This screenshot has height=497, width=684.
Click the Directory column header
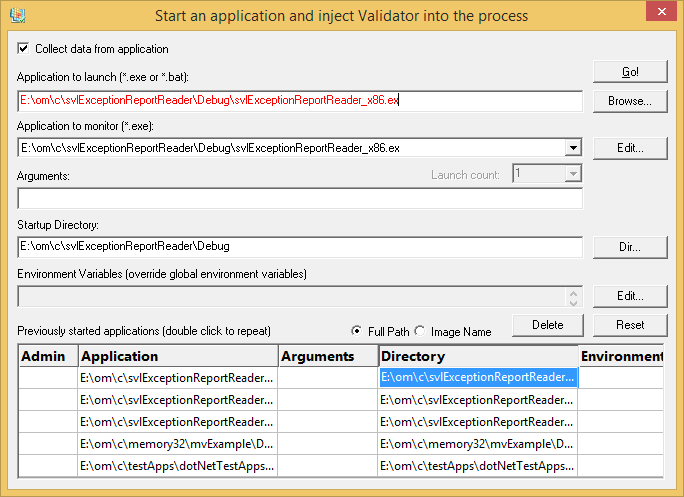(x=478, y=356)
